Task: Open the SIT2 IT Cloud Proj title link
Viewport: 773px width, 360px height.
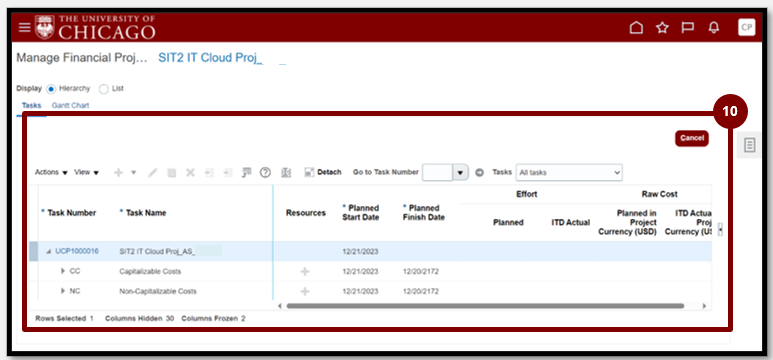Action: (x=210, y=58)
